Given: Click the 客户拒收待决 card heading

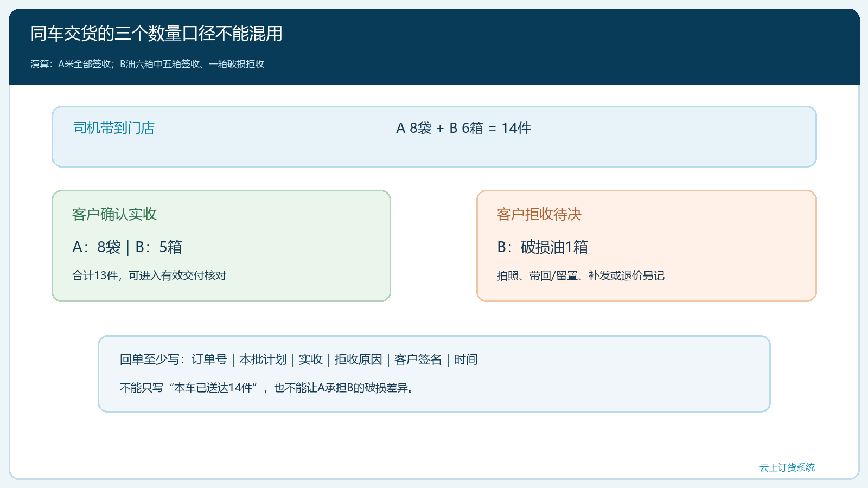Looking at the screenshot, I should (539, 214).
